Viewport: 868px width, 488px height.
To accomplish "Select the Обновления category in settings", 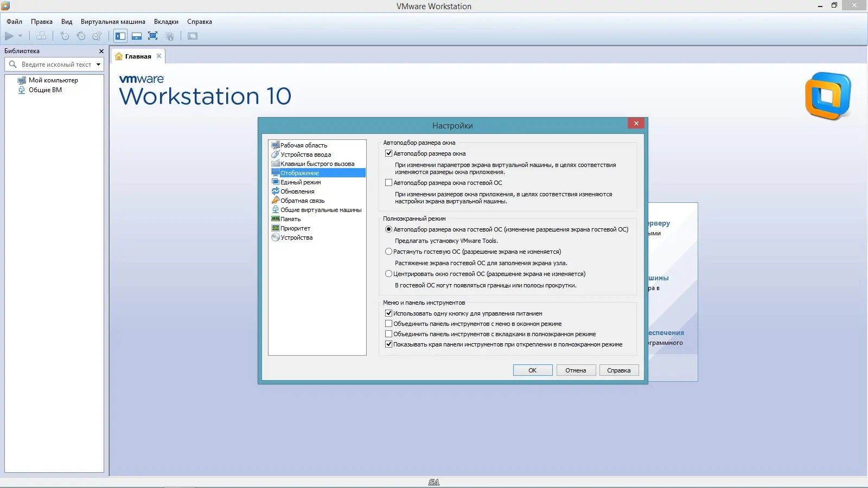I will point(296,191).
